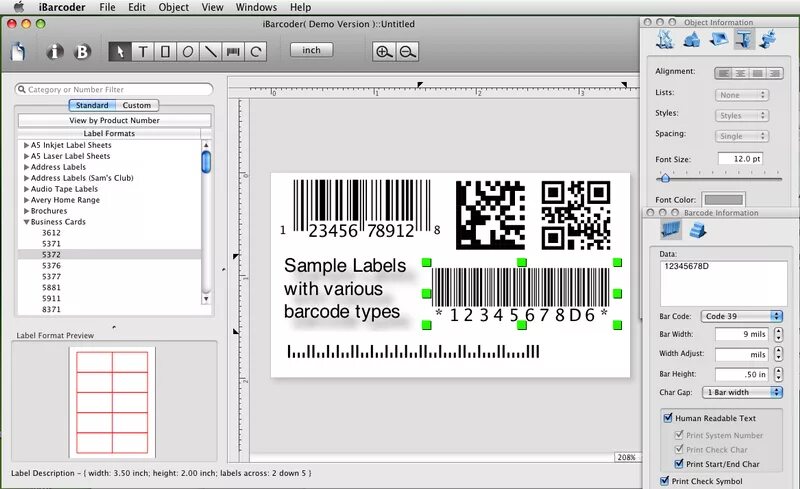Screen dimensions: 800x489
Task: Open the Spacing dropdown
Action: 741,136
